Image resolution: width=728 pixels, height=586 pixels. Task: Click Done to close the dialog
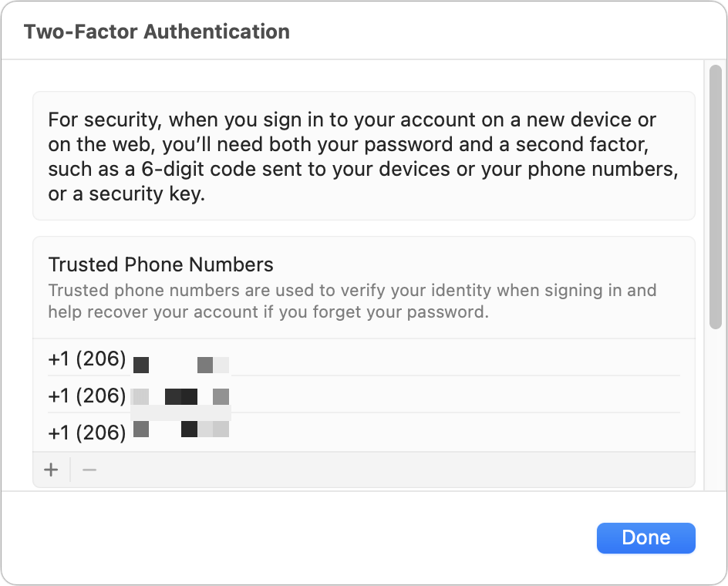(x=645, y=537)
